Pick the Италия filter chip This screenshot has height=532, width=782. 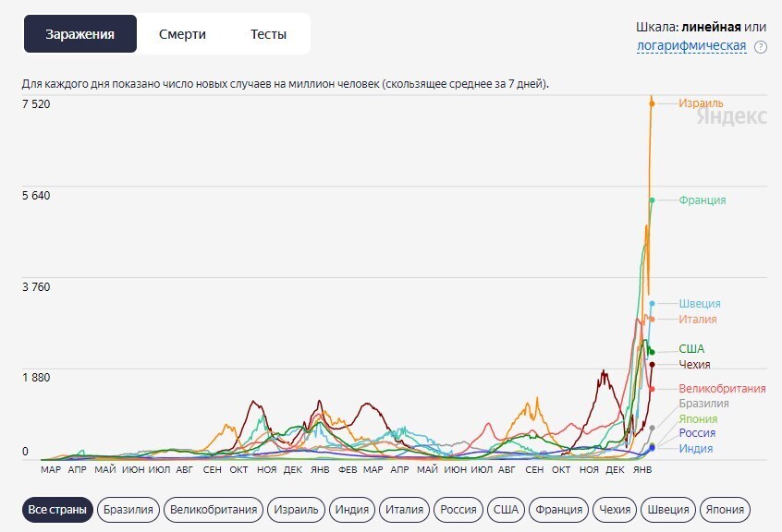405,509
